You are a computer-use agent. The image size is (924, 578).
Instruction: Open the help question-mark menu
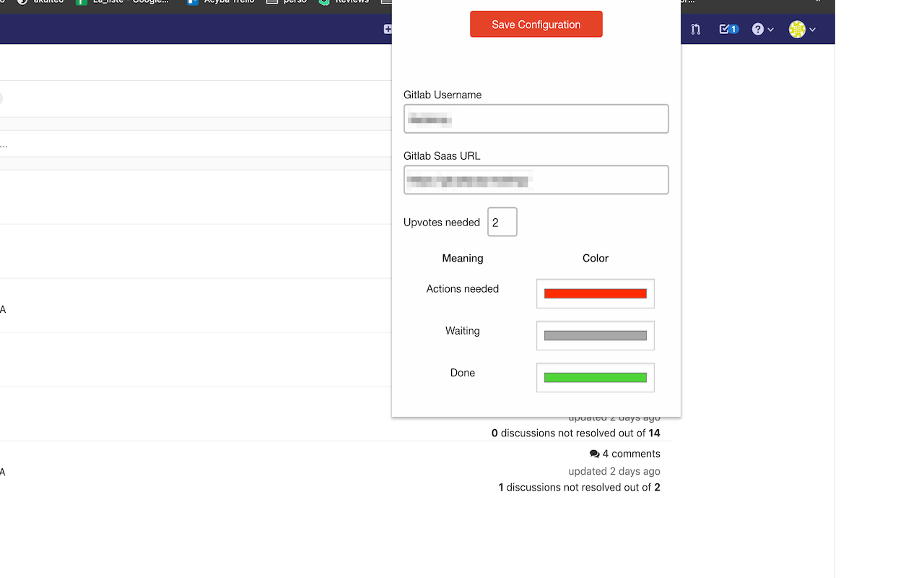pos(762,29)
